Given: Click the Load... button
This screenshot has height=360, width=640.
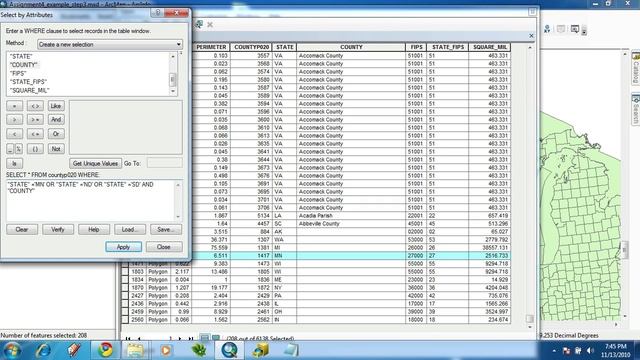Looking at the screenshot, I should pos(130,229).
